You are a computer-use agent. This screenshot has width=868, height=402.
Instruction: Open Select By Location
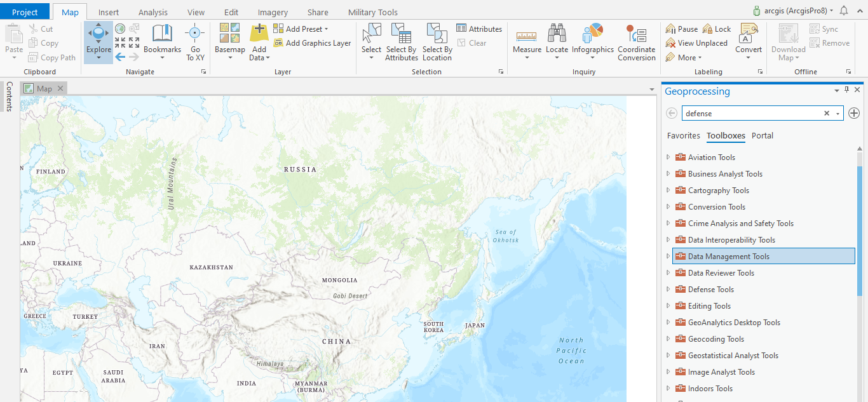[x=437, y=42]
